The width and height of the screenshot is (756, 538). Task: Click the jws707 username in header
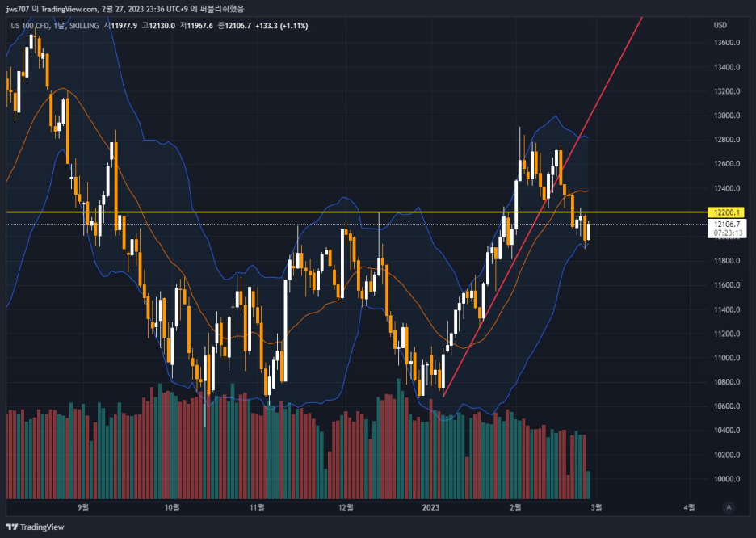17,9
